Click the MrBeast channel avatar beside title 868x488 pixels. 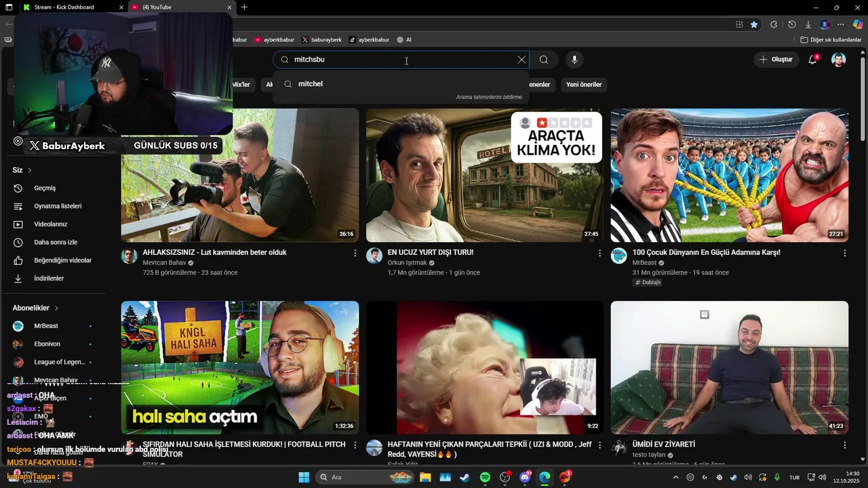click(x=618, y=256)
